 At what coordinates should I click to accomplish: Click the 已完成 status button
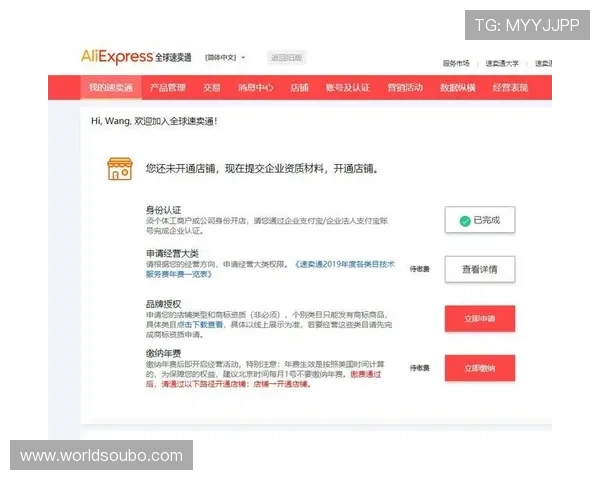point(480,220)
